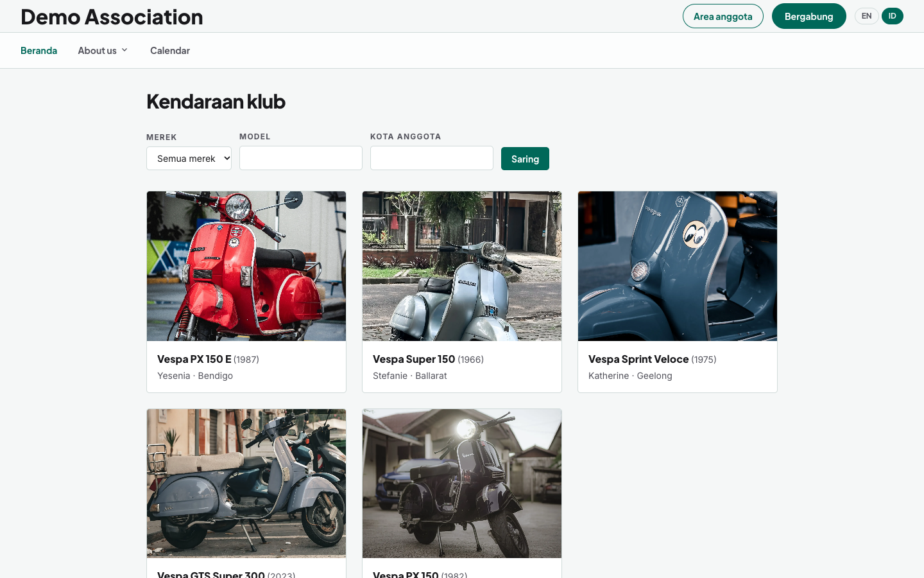Open the red Vespa PX 150 E photo

(x=246, y=266)
